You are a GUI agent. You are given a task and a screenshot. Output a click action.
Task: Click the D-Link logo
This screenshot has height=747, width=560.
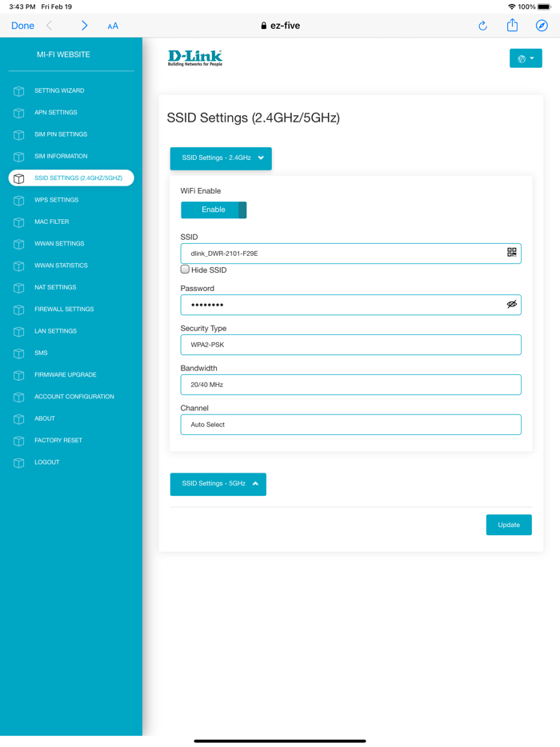(195, 58)
